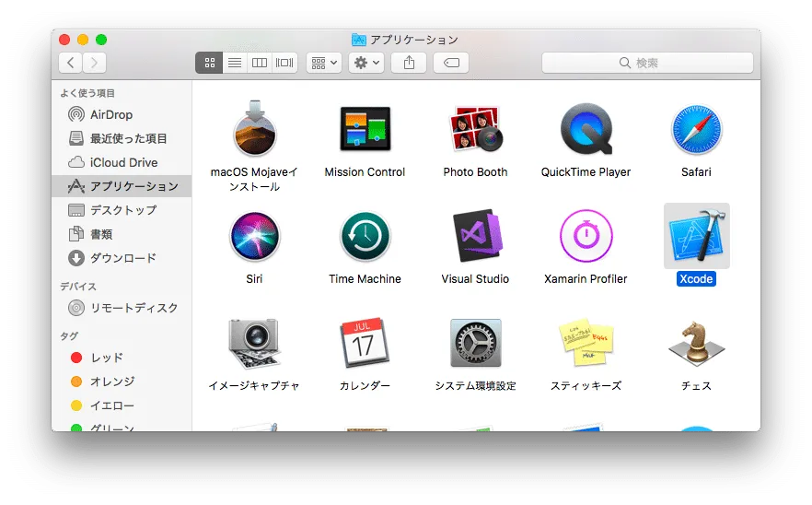Select the スティッキーズ notes icon
This screenshot has width=812, height=505.
tap(586, 342)
